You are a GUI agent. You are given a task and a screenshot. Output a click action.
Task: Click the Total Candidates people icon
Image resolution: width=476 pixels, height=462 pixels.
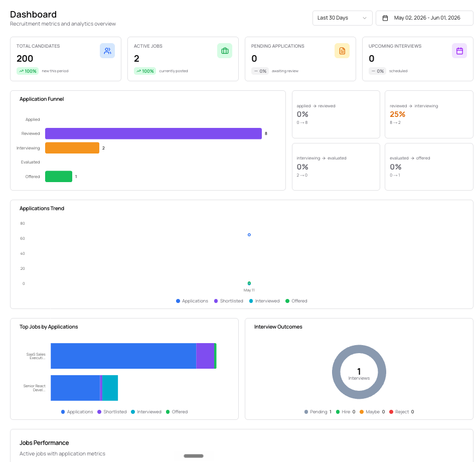(107, 51)
